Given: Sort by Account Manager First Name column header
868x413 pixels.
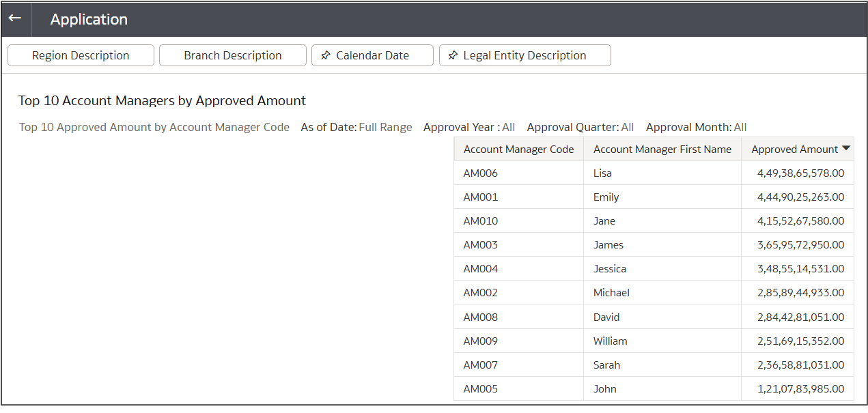Looking at the screenshot, I should point(662,149).
